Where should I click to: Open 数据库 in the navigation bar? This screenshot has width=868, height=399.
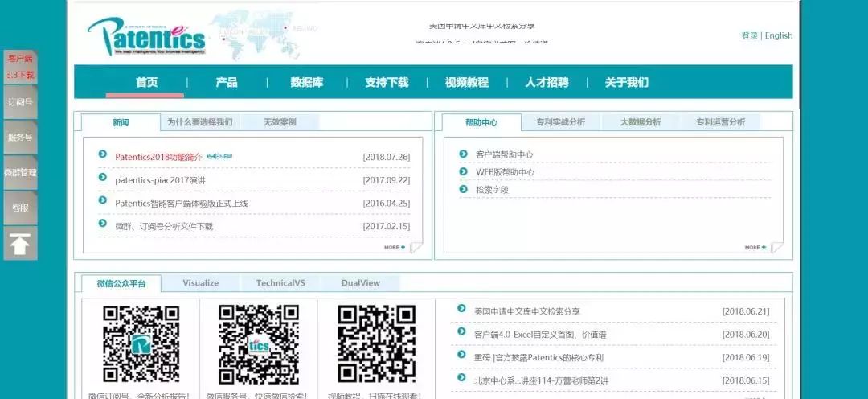[x=307, y=83]
